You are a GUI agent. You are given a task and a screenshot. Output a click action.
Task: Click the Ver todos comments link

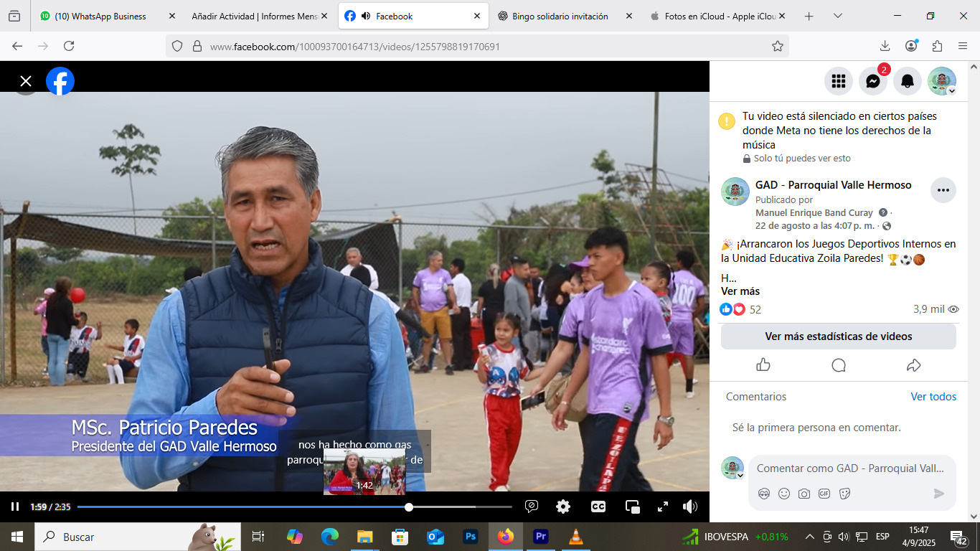click(933, 397)
